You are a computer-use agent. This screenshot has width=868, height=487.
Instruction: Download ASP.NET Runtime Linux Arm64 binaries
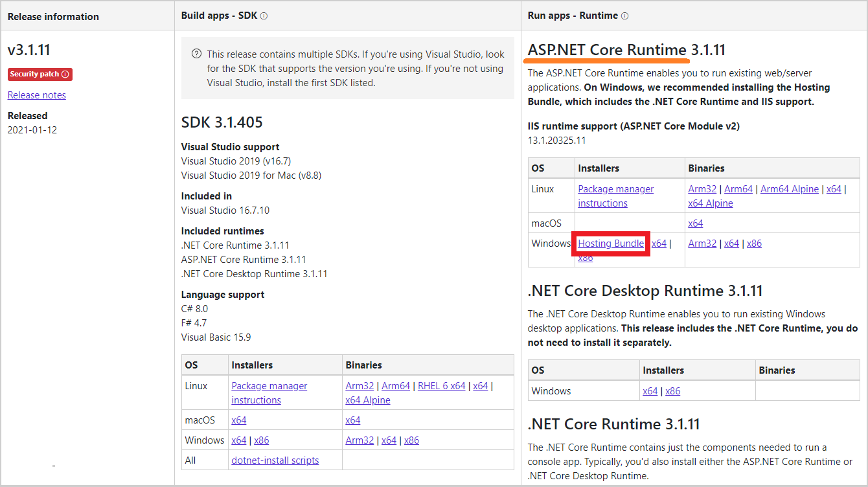738,189
